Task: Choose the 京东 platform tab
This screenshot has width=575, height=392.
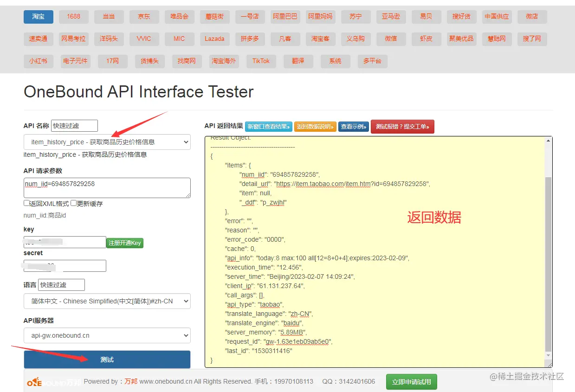Action: [144, 17]
